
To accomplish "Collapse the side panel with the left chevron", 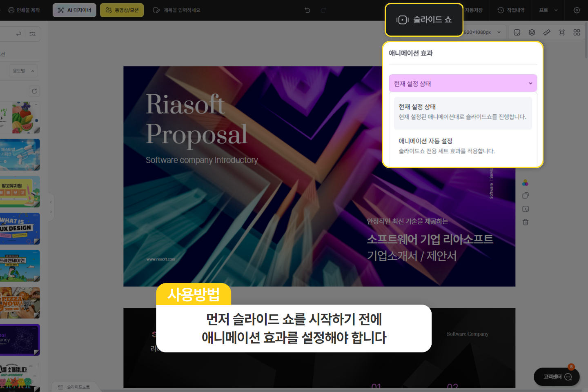I will click(x=51, y=202).
